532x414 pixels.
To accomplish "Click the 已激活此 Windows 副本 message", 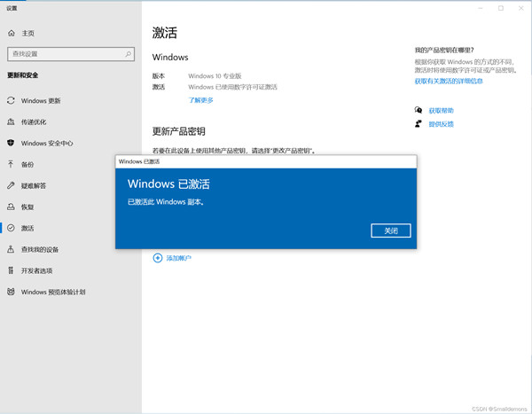I will 166,202.
